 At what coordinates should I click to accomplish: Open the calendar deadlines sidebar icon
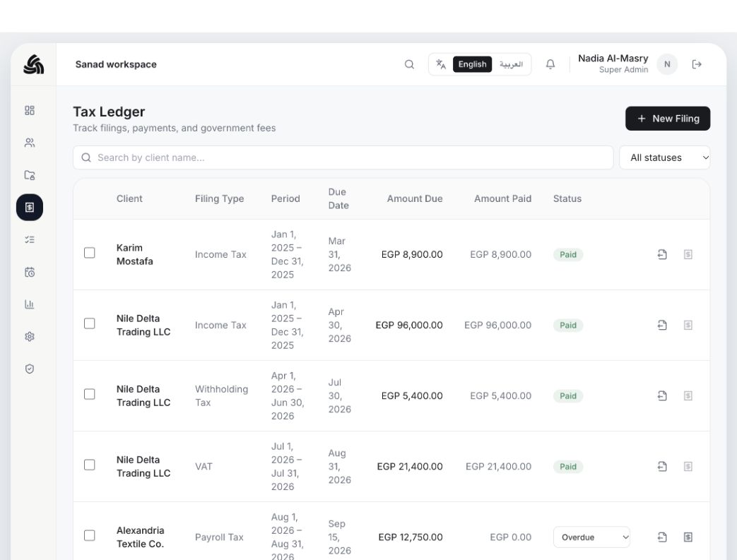30,272
